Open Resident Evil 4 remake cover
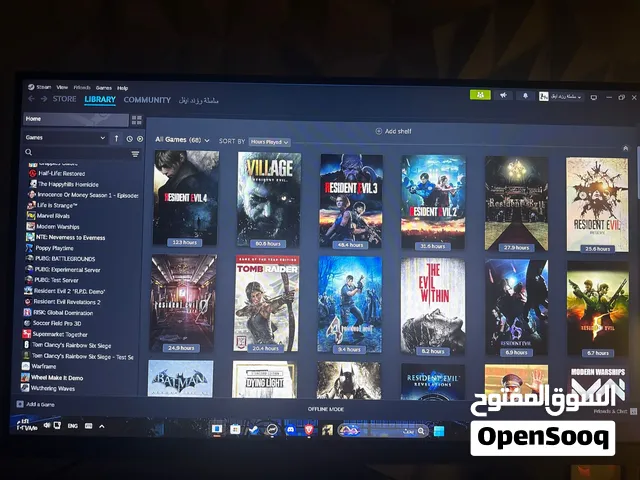Viewport: 640px width, 480px height. pyautogui.click(x=186, y=198)
